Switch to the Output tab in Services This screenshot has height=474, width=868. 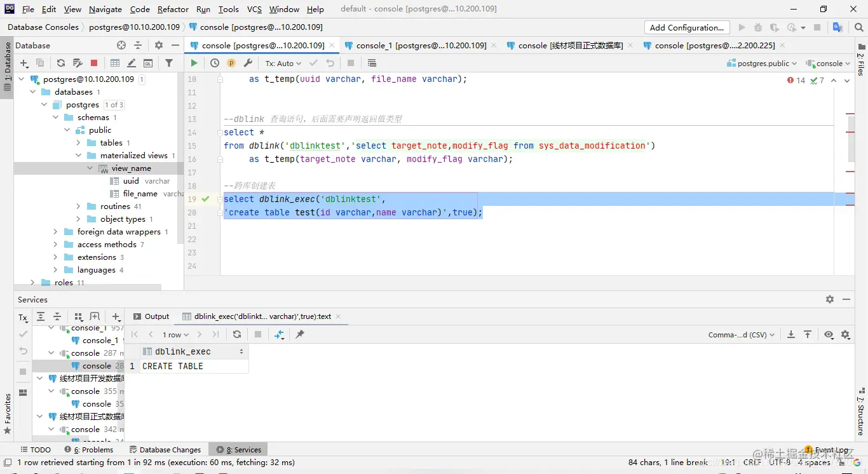(x=151, y=316)
